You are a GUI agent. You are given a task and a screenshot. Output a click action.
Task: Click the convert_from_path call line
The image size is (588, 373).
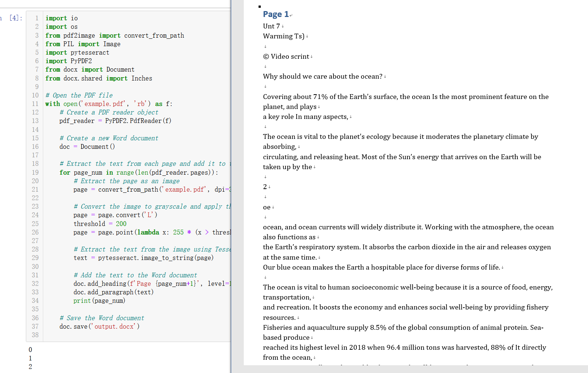(x=152, y=189)
